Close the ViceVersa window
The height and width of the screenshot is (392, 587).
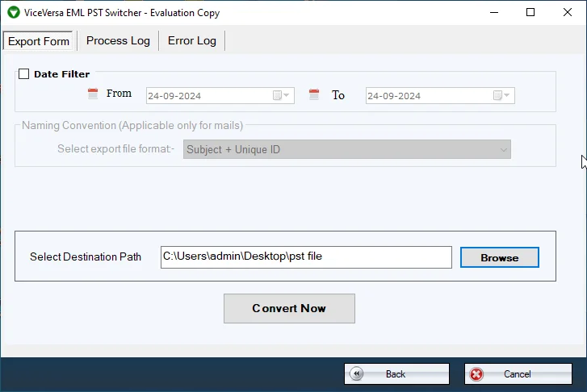tap(568, 12)
